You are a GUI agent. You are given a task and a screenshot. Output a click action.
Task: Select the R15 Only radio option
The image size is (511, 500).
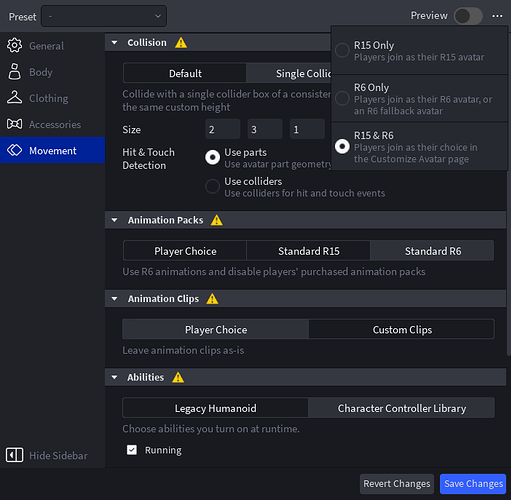(342, 50)
